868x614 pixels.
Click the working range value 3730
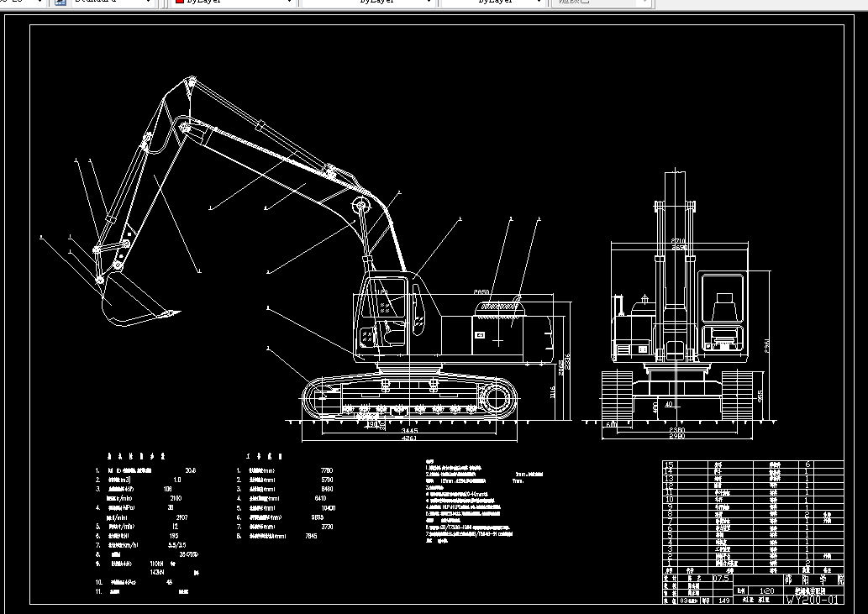coord(327,527)
